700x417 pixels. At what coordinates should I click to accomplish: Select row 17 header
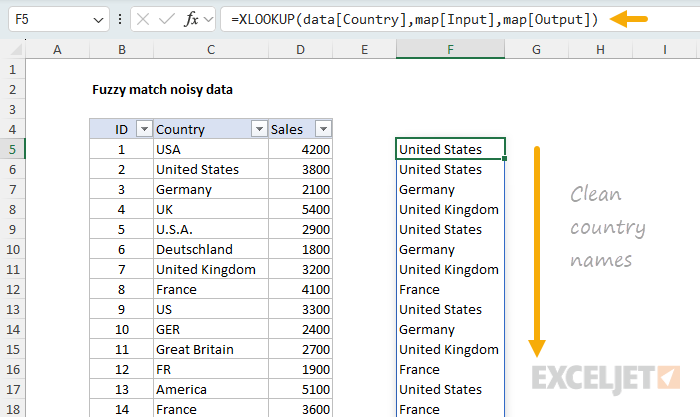coord(12,389)
